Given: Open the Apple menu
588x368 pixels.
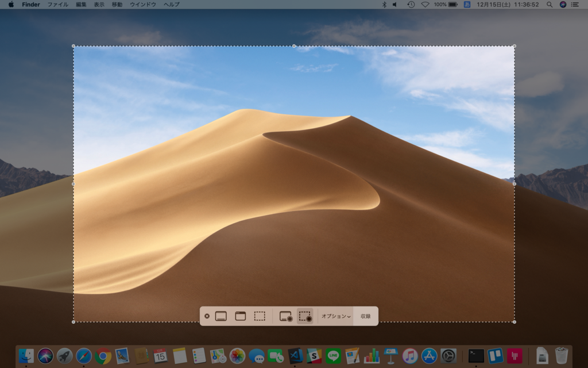Looking at the screenshot, I should tap(11, 5).
